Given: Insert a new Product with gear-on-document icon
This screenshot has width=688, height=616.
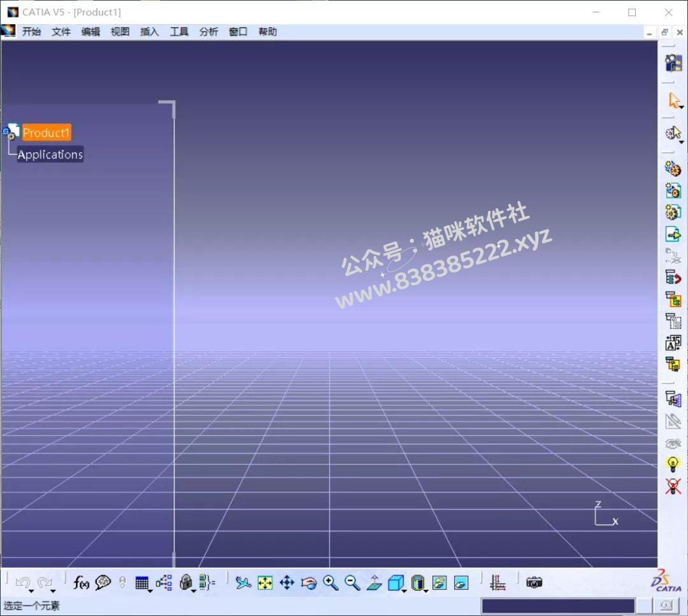Looking at the screenshot, I should [673, 190].
